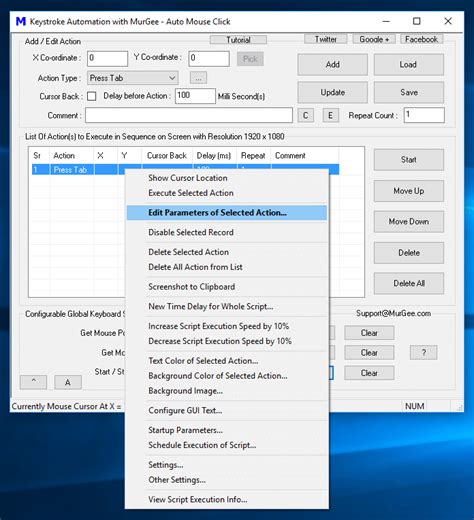Screen dimensions: 474x520
Task: Click the Y Co-ordinate input field
Action: point(209,59)
